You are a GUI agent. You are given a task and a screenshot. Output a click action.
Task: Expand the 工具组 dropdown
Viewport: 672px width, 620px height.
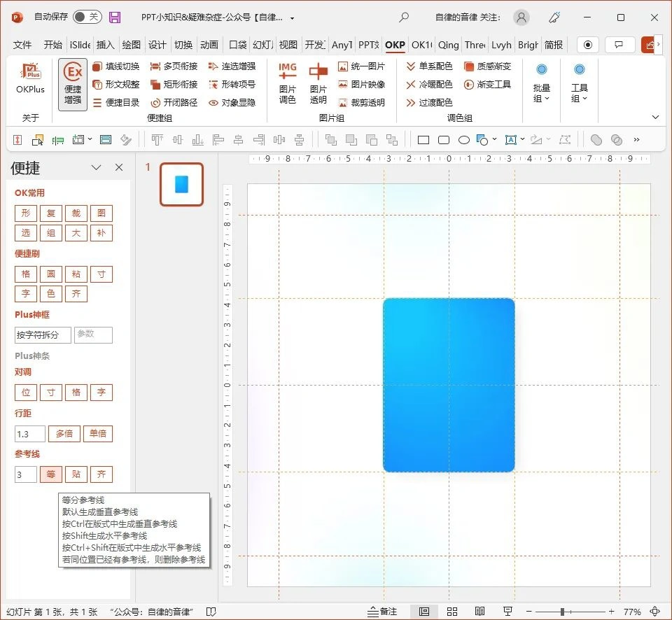[579, 84]
